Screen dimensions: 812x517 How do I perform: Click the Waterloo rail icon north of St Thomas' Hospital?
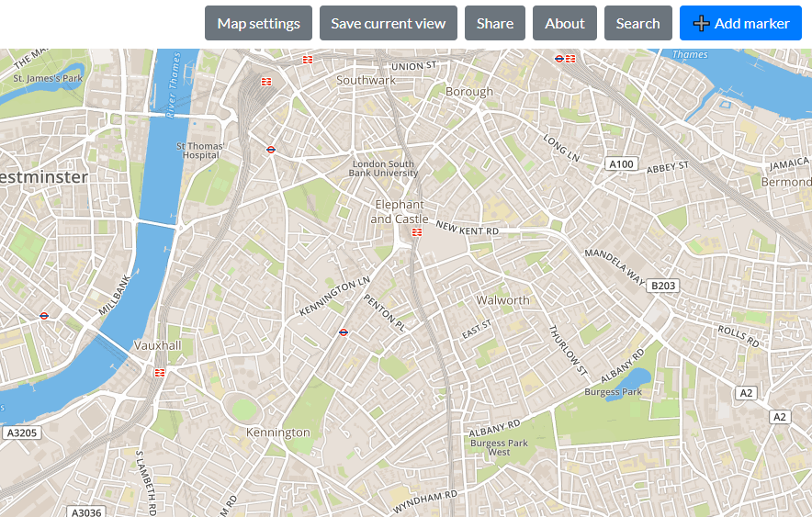pos(266,81)
